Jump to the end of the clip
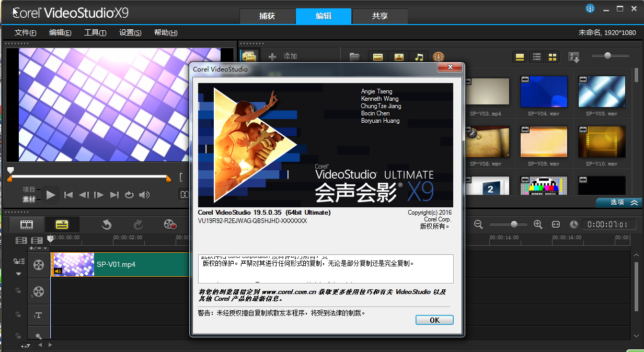Image resolution: width=644 pixels, height=352 pixels. tap(114, 195)
